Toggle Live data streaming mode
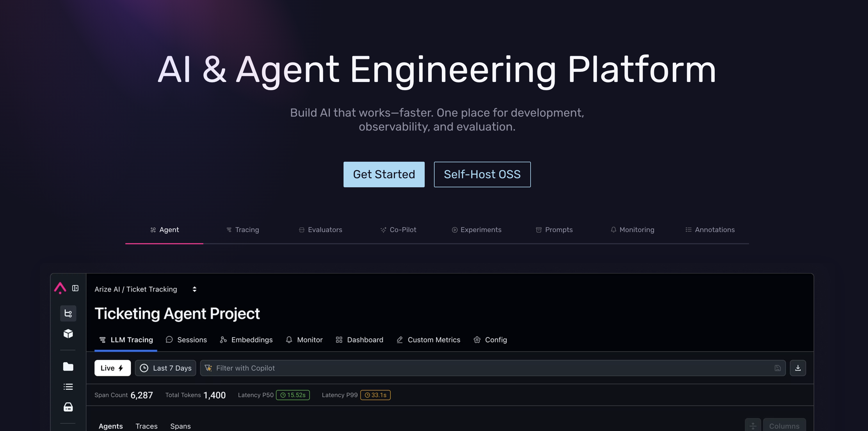 point(112,368)
